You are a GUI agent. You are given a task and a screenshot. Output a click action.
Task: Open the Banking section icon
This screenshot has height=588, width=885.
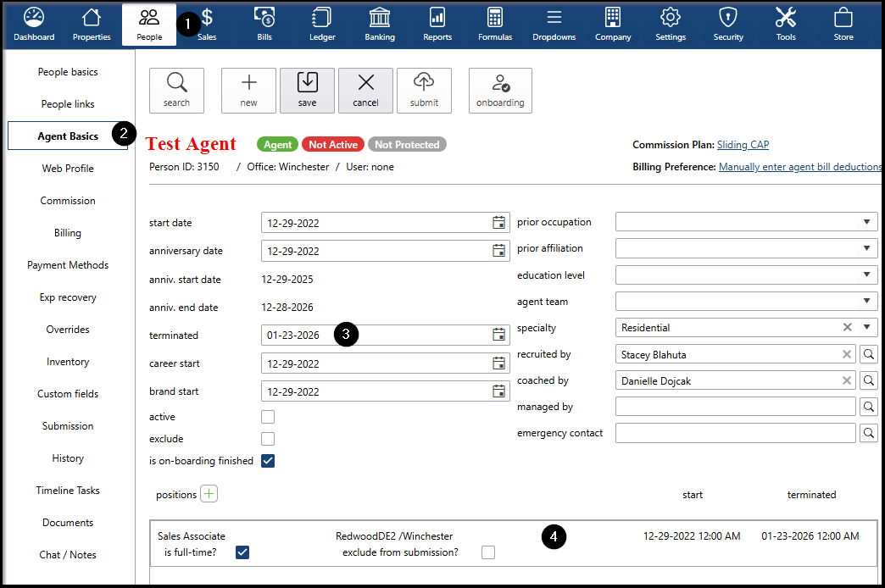[380, 24]
